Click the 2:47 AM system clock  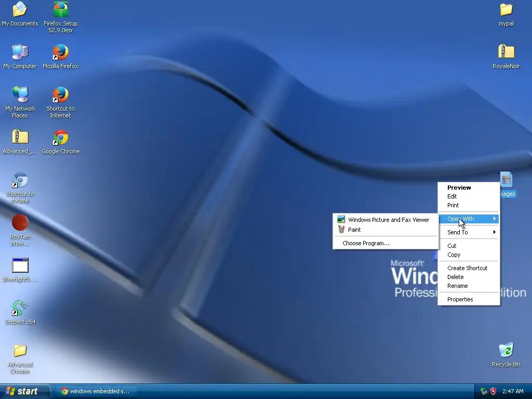tap(513, 391)
